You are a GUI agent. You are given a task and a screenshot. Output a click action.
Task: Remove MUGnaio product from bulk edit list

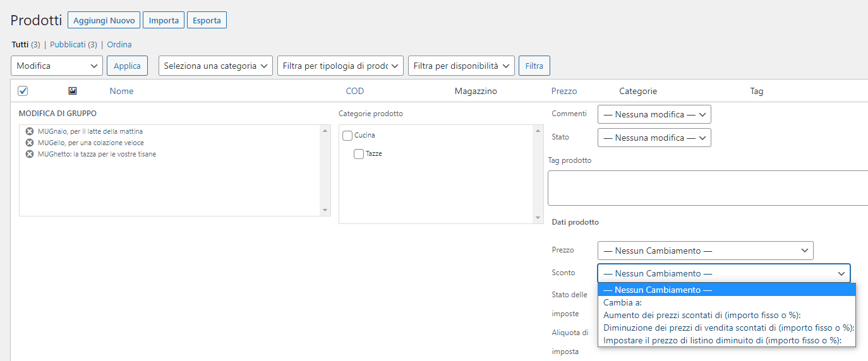(30, 131)
